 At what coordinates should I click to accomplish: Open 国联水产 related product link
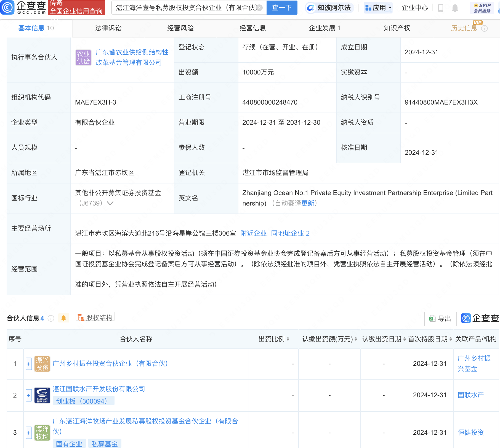(471, 395)
